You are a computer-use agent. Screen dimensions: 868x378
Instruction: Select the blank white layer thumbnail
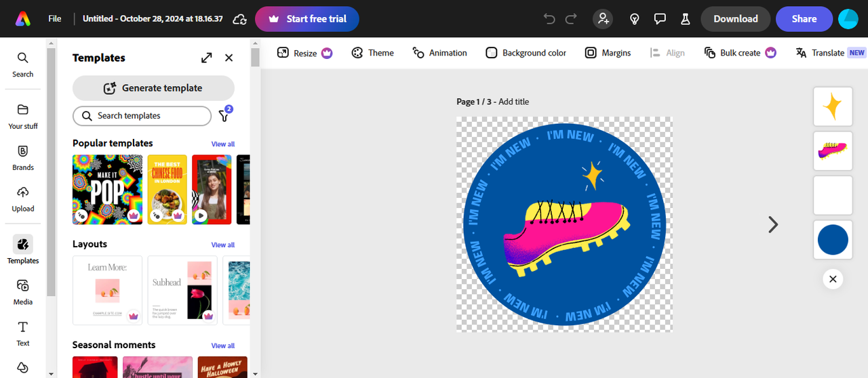(x=833, y=195)
